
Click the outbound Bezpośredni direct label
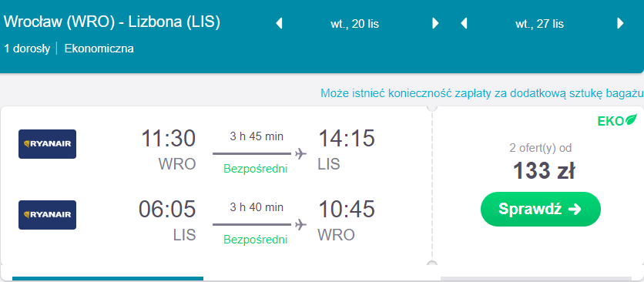tap(255, 169)
